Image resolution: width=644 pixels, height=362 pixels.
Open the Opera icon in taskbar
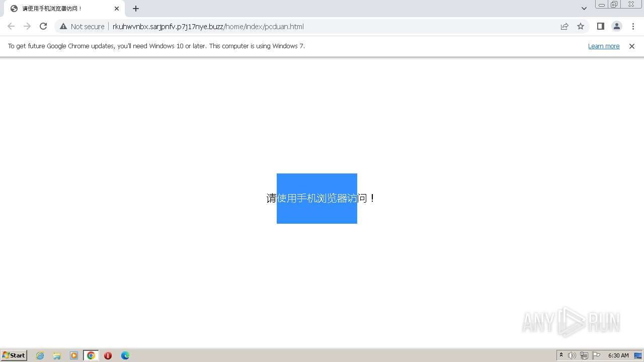[x=108, y=355]
